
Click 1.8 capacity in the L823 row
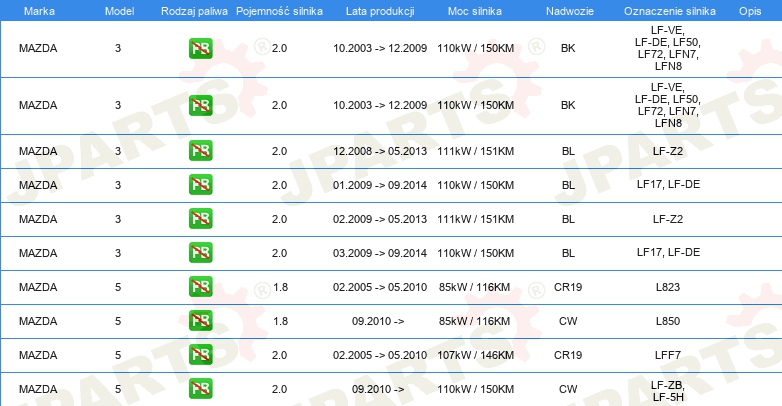[x=280, y=287]
